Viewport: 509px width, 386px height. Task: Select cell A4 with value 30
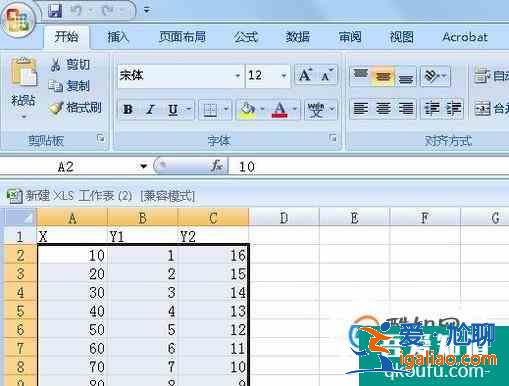[72, 292]
